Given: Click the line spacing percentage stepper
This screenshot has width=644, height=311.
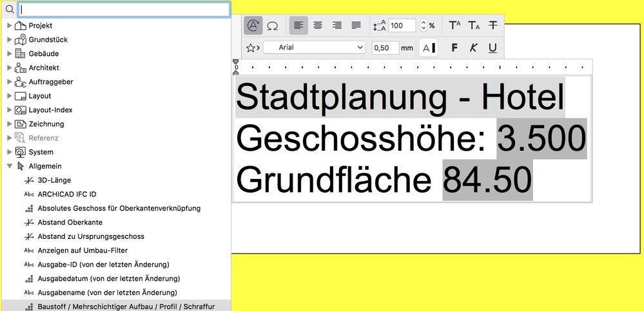Looking at the screenshot, I should pos(424,26).
